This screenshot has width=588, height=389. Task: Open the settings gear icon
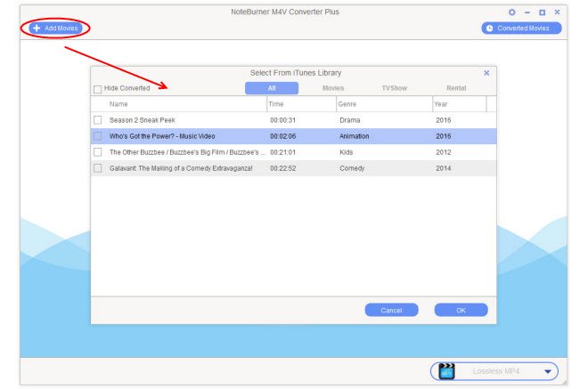click(x=511, y=12)
